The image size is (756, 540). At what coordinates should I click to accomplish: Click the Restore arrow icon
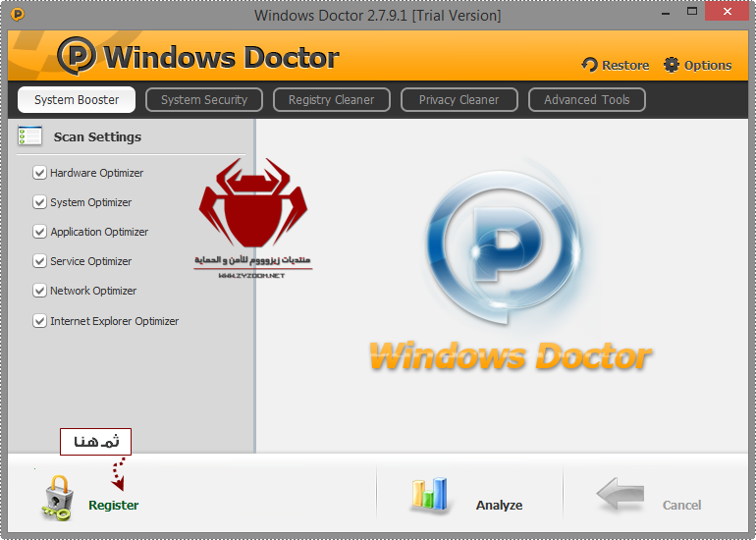tap(590, 65)
